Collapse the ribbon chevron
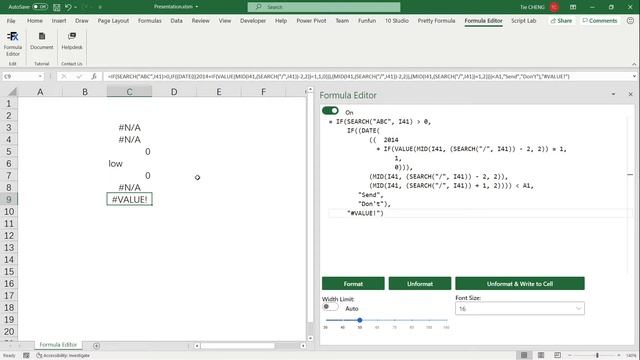Image resolution: width=640 pixels, height=360 pixels. (x=634, y=64)
